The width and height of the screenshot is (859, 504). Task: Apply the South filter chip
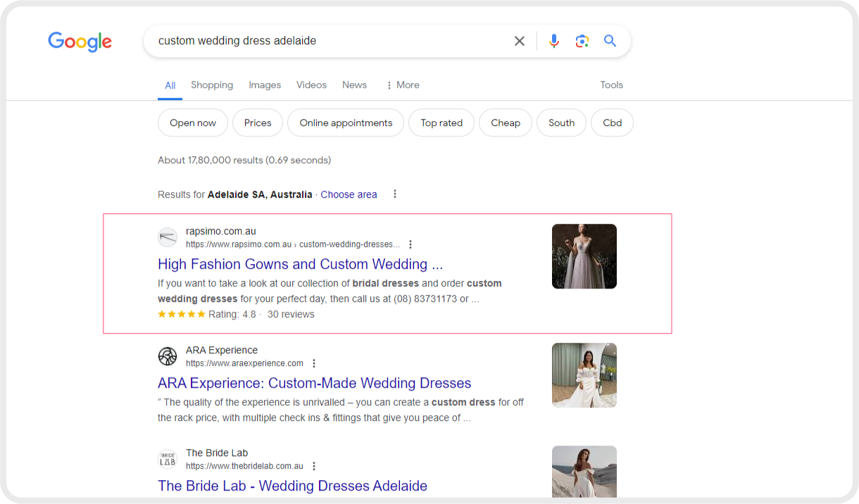coord(561,122)
